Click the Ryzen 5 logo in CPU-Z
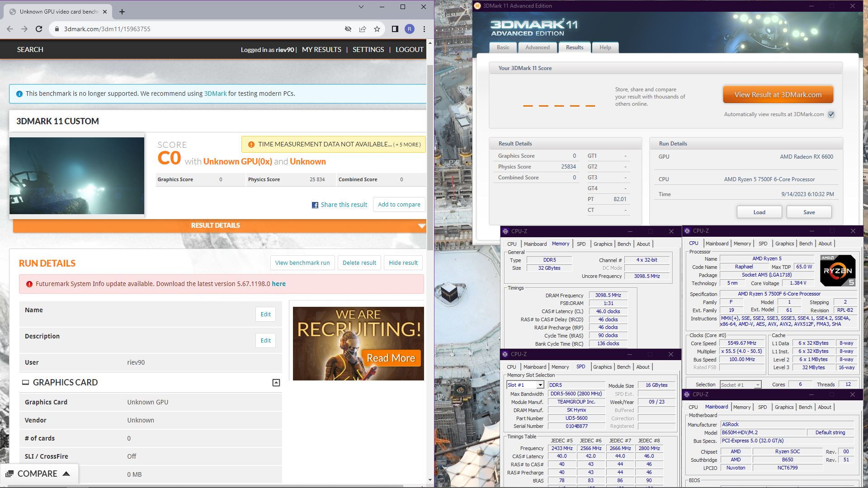The height and width of the screenshot is (488, 868). (x=837, y=271)
